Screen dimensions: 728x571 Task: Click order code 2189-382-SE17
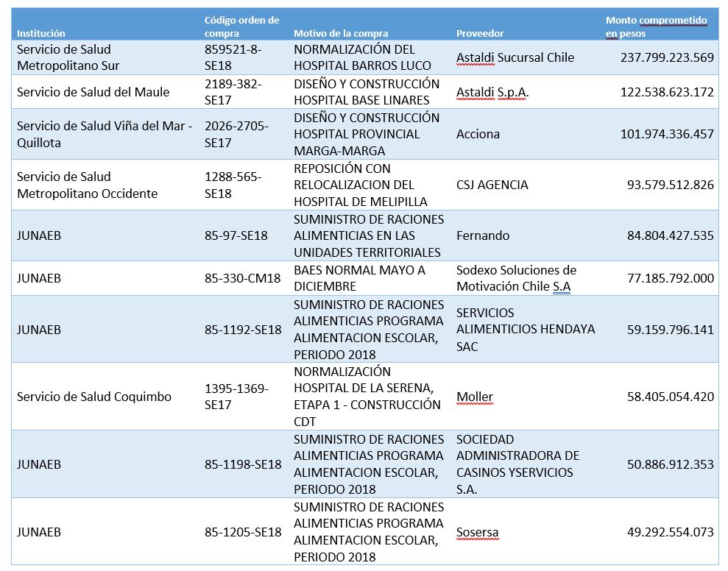(233, 92)
